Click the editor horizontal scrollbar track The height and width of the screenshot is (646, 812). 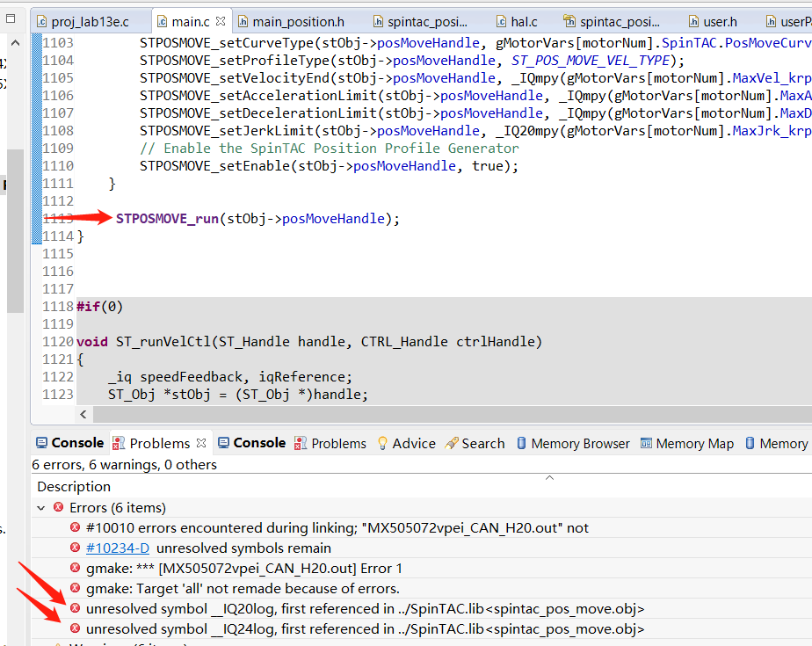coord(452,415)
